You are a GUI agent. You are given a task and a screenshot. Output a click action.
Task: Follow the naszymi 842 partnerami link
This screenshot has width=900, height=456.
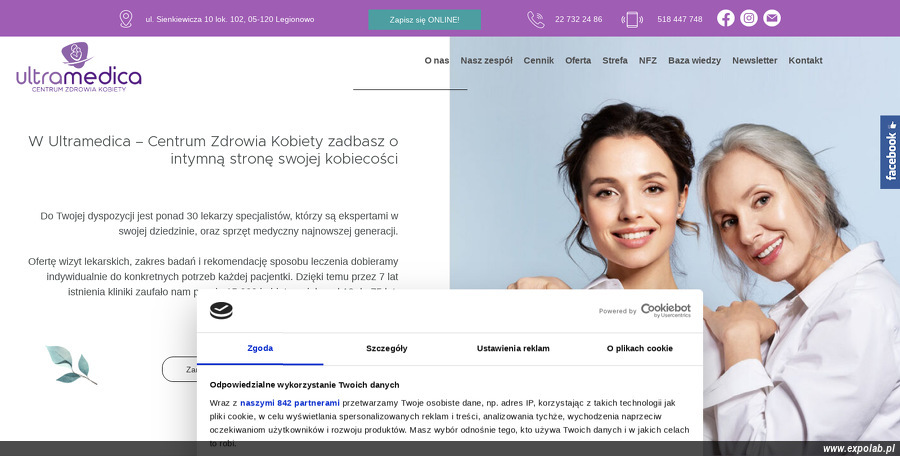pos(290,403)
